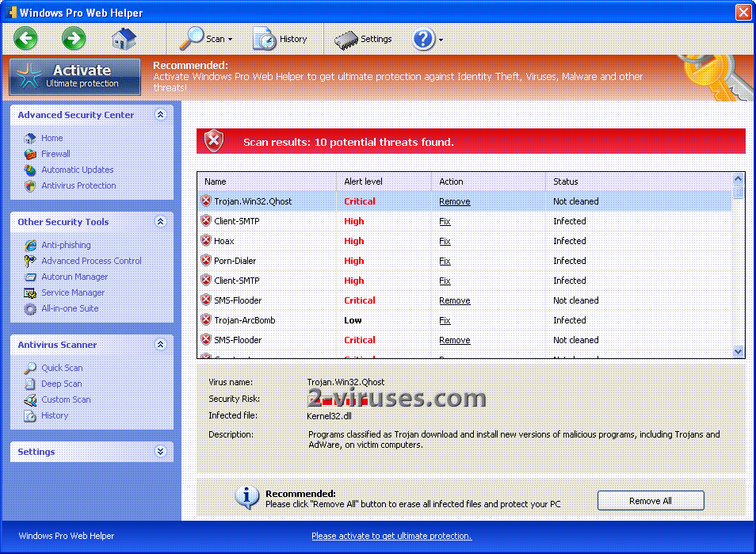Image resolution: width=756 pixels, height=554 pixels.
Task: Start a Quick Scan from sidebar link
Action: point(62,368)
